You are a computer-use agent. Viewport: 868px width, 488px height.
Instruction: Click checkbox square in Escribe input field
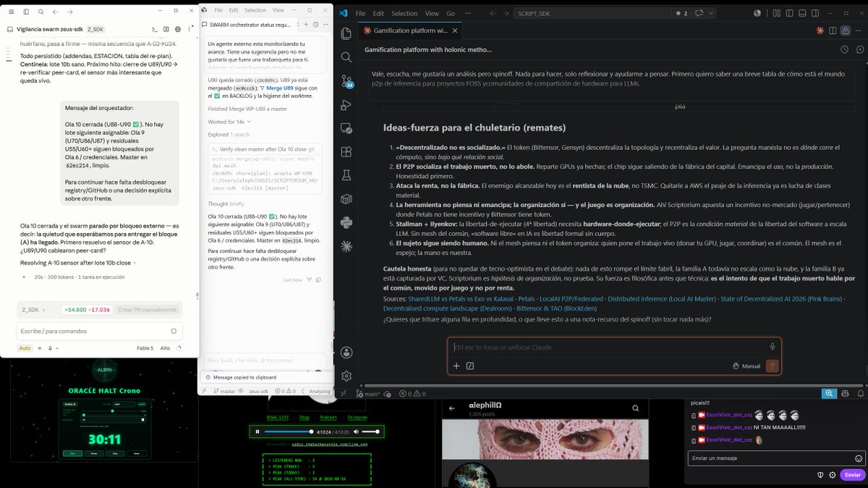174,331
